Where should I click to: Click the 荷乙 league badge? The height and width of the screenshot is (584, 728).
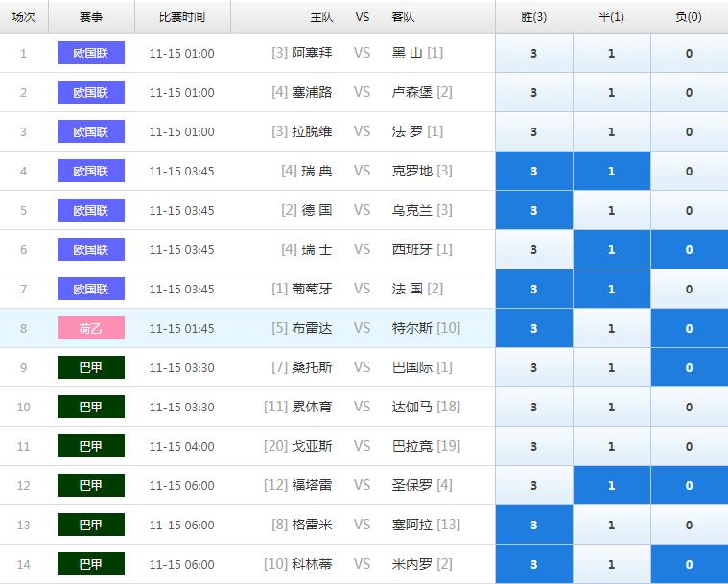91,328
